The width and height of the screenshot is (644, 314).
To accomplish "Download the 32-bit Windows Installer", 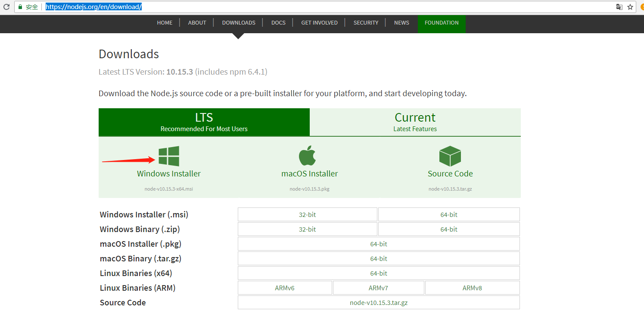I will coord(307,214).
